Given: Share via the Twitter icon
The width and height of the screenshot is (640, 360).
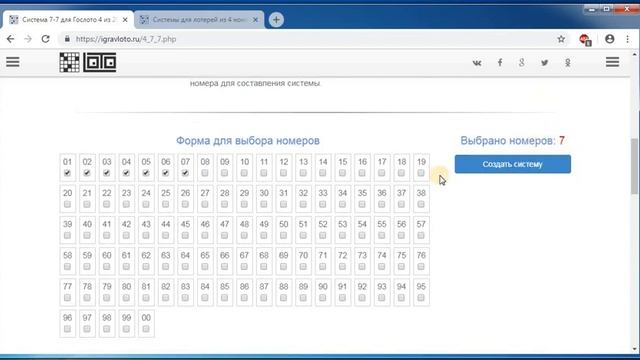Looking at the screenshot, I should [544, 63].
